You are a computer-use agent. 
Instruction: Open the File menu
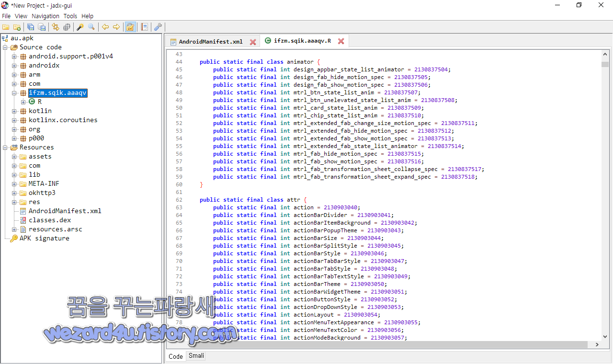(x=6, y=16)
